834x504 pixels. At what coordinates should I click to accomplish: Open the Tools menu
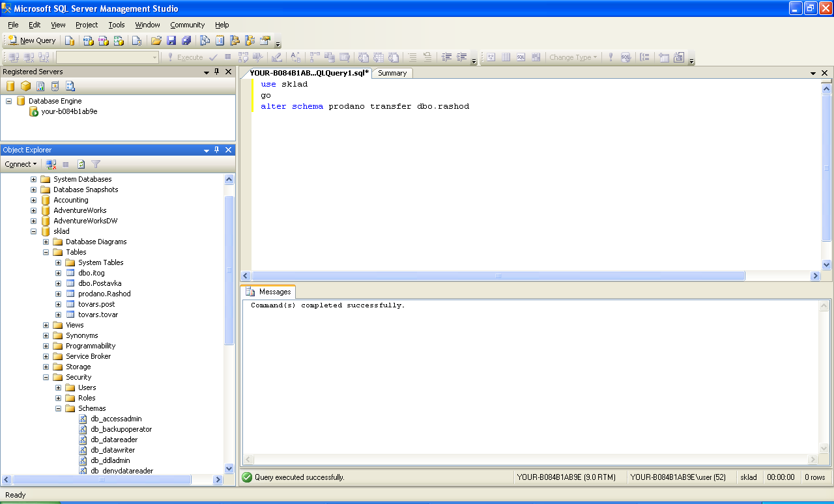[x=117, y=25]
